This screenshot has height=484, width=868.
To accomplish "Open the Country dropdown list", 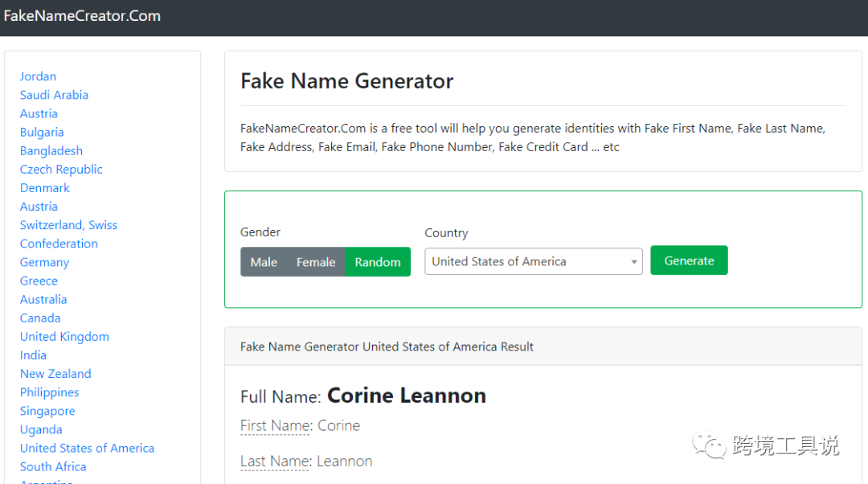I will tap(533, 261).
